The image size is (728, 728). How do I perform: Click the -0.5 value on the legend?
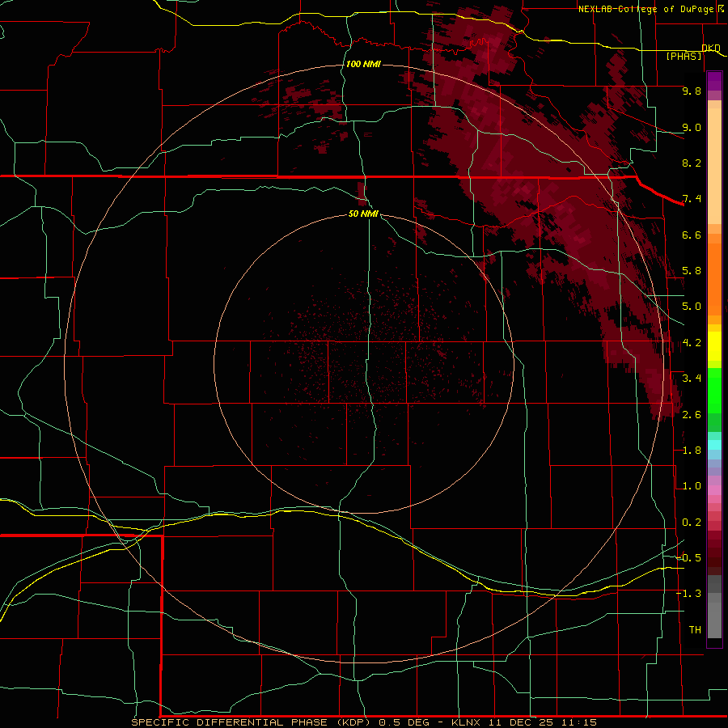689,558
